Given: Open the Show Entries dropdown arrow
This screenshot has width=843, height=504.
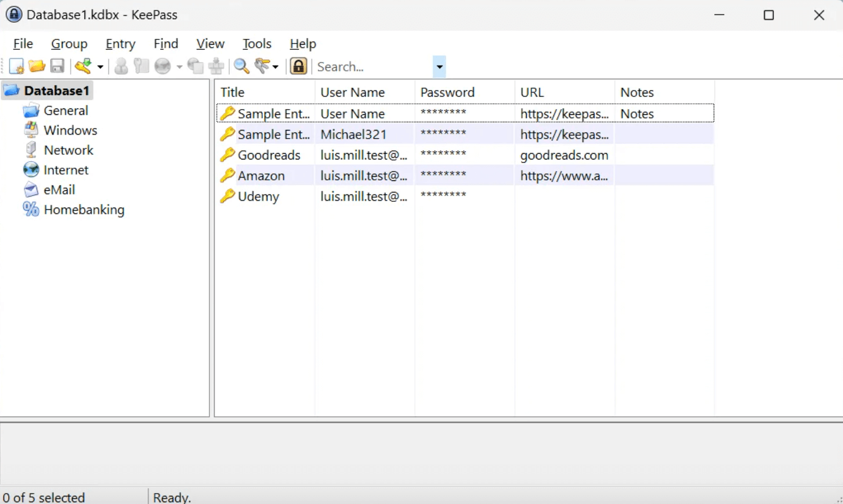Looking at the screenshot, I should pyautogui.click(x=276, y=67).
